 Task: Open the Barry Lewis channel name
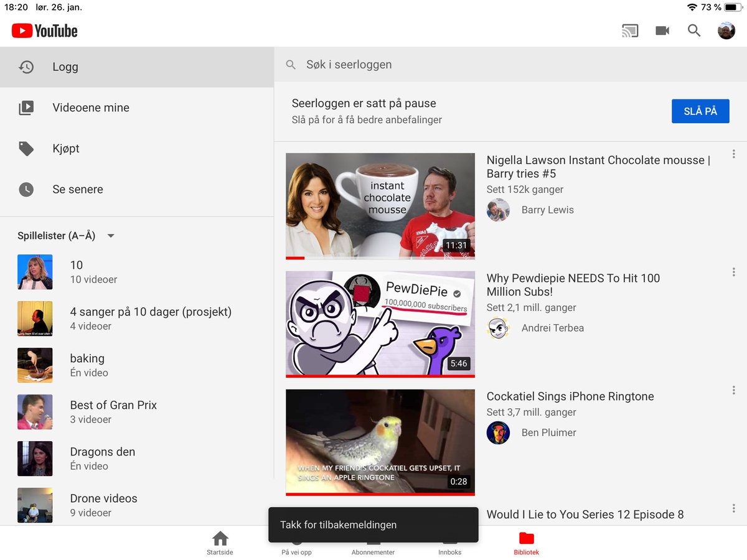(x=548, y=210)
